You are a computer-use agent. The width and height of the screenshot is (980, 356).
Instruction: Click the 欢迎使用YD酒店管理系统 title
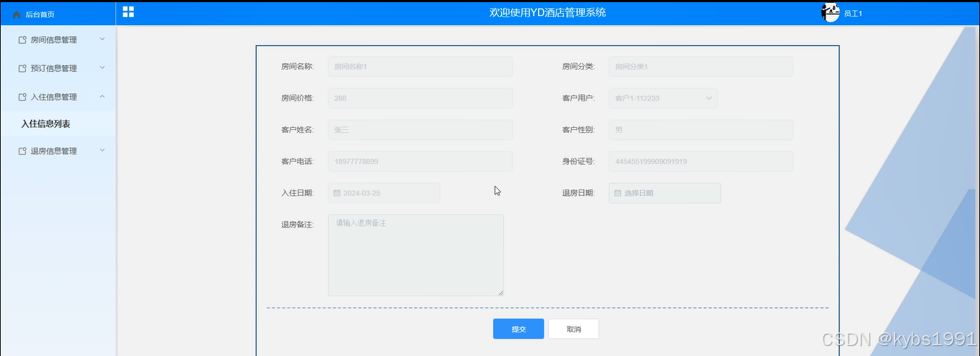click(x=547, y=12)
